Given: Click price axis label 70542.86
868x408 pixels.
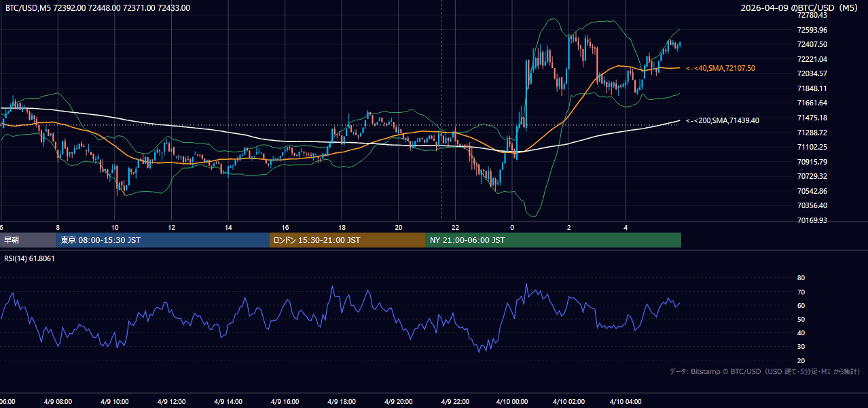Looking at the screenshot, I should pyautogui.click(x=812, y=191).
